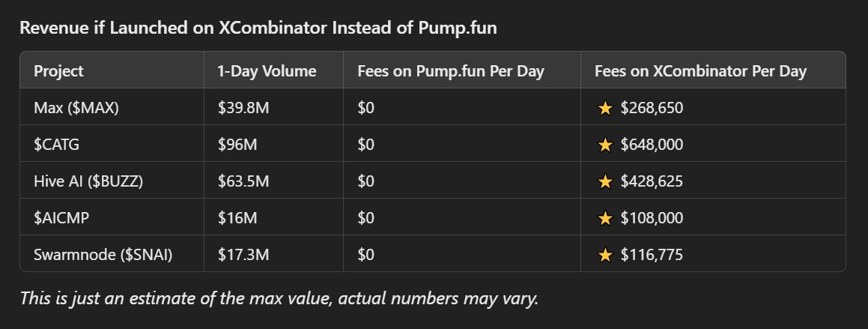Click the Project column header
The width and height of the screenshot is (868, 329).
59,71
